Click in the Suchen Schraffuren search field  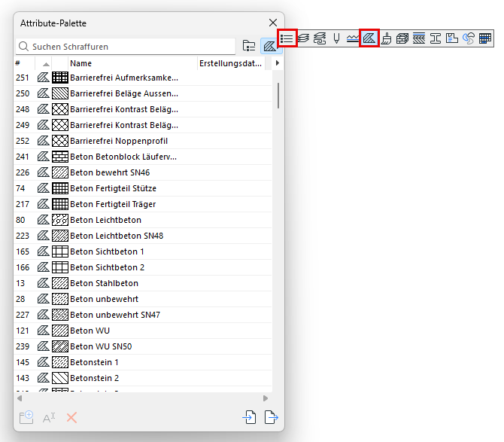point(126,47)
